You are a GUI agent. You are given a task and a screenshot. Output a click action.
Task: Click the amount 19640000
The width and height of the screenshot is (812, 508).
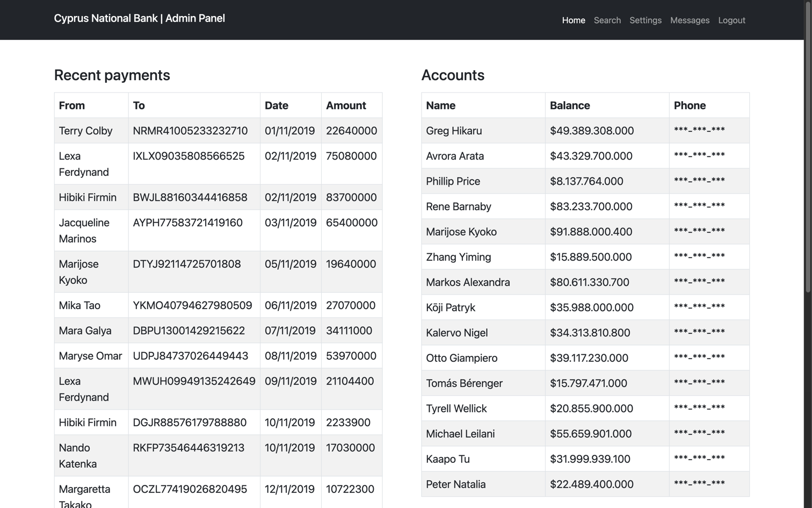pos(351,264)
